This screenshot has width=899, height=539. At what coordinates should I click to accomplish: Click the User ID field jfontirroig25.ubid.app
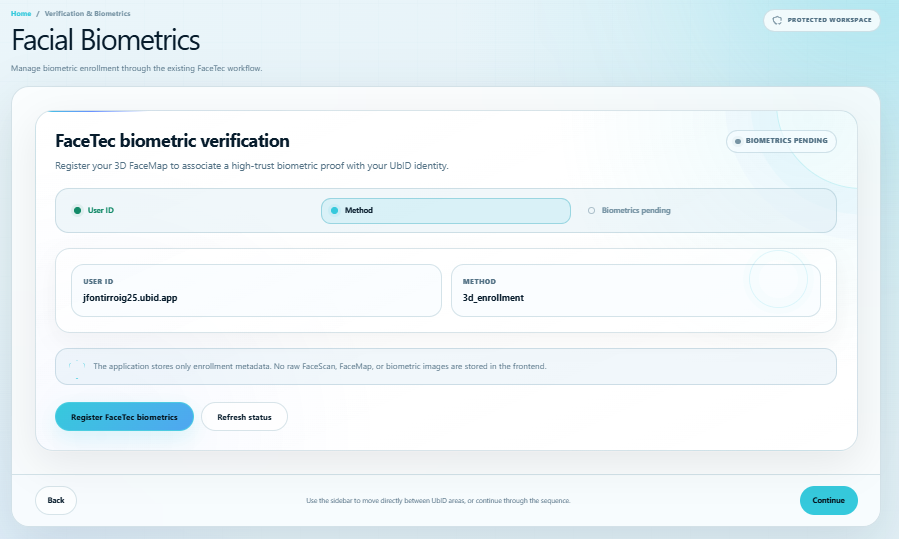(256, 290)
